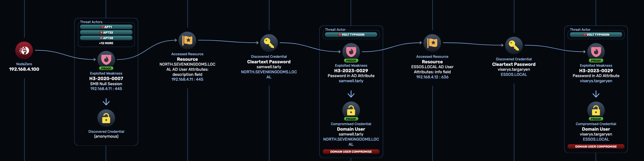Click the down arrow below SMB Null Session
The height and width of the screenshot is (161, 644).
click(106, 102)
